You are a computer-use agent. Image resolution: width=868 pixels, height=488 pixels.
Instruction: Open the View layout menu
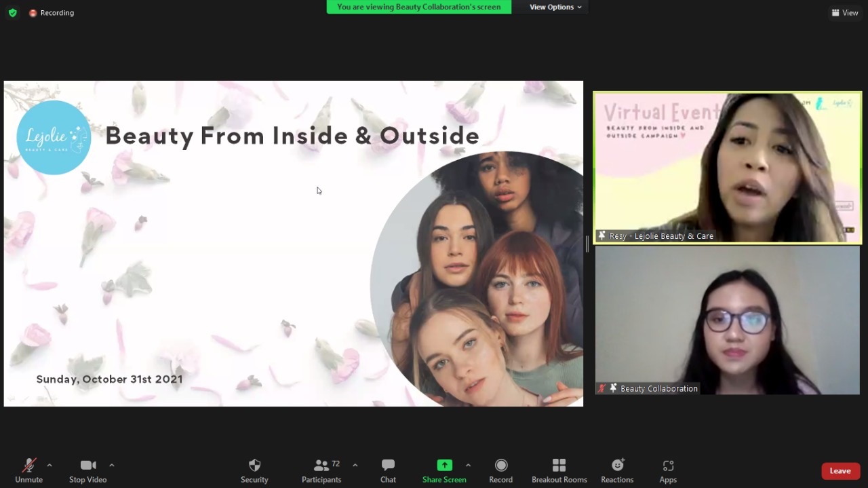coord(845,13)
